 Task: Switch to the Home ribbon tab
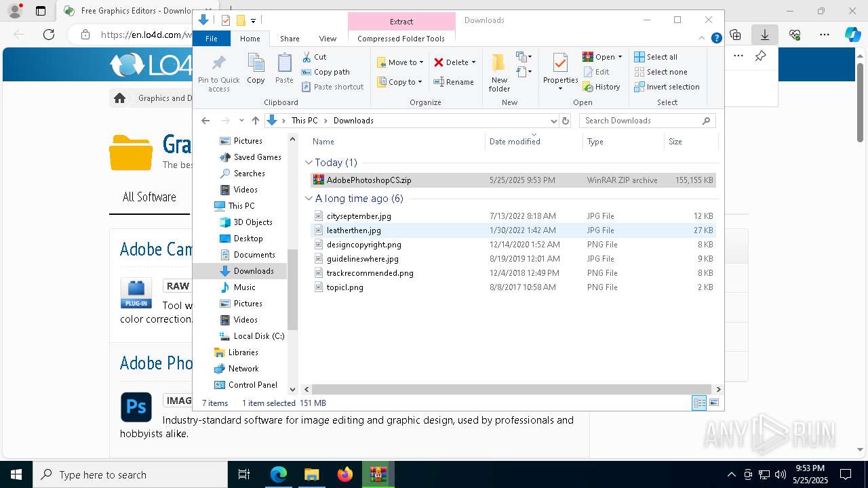(250, 39)
